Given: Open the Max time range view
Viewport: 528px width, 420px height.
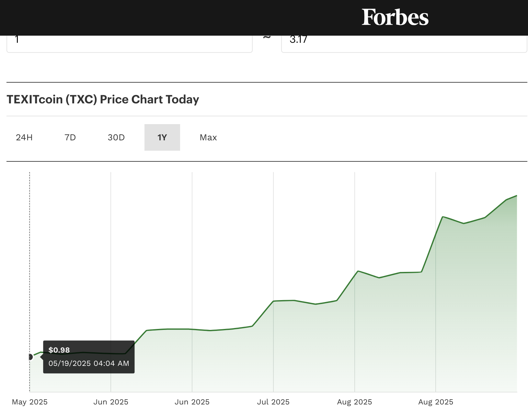Looking at the screenshot, I should (208, 137).
